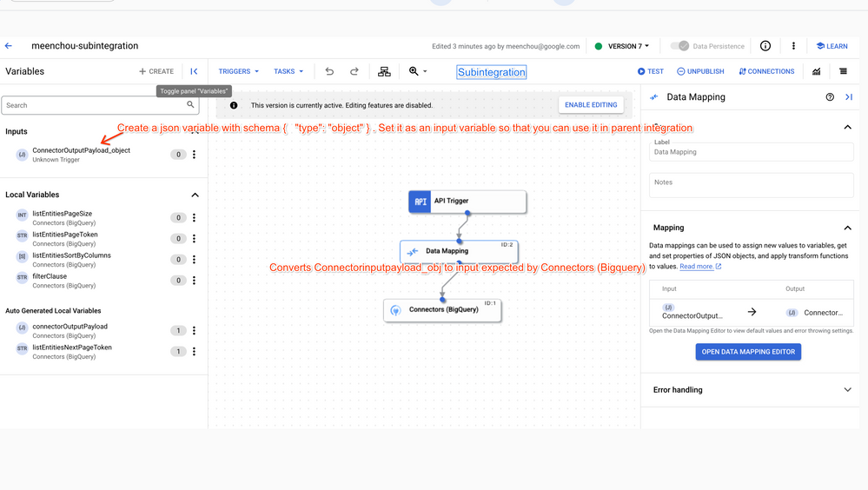Click the TEST button
Viewport: 868px width, 490px height.
pos(651,71)
